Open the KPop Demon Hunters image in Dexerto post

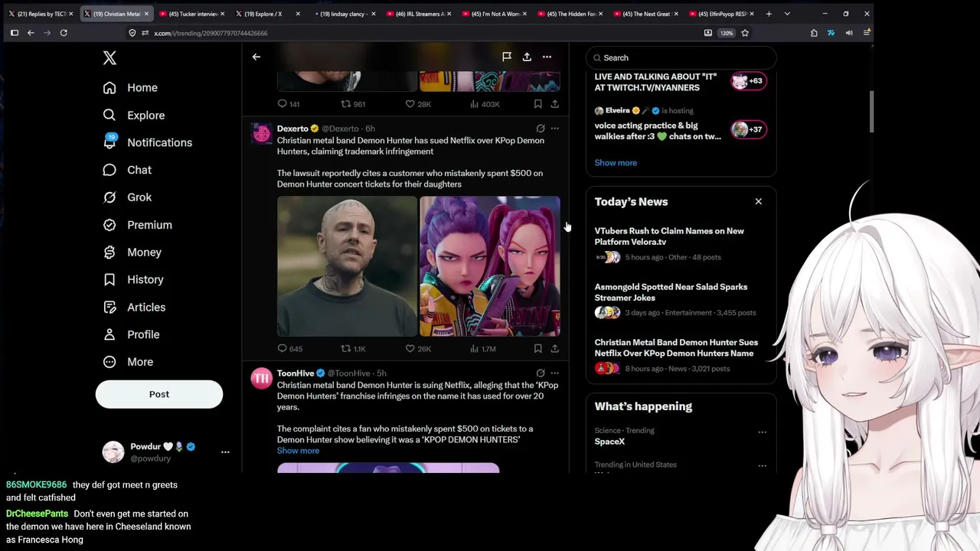click(x=490, y=266)
